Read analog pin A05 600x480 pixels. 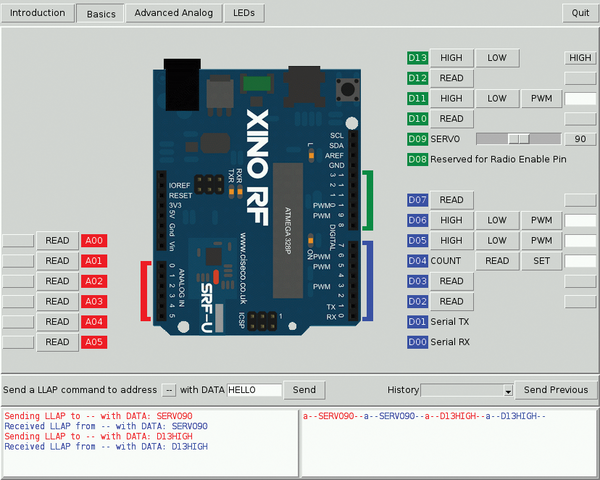57,342
